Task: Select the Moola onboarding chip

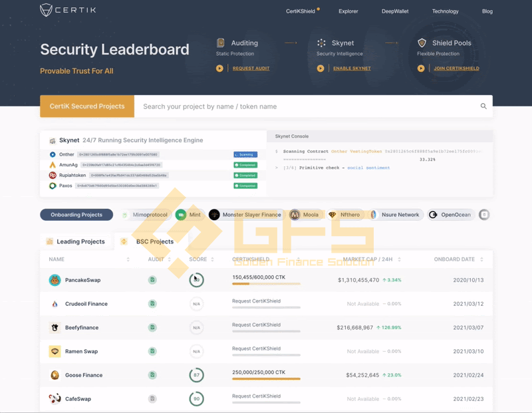Action: (x=306, y=215)
